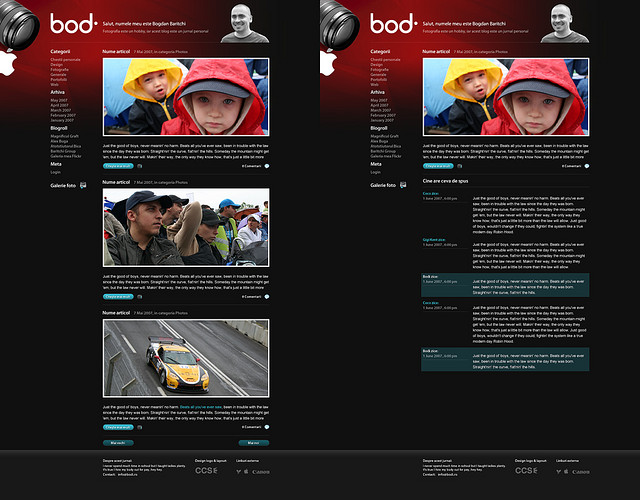Open the Fotografie category in the left sidebar
Screen dimensions: 640x500
pos(60,69)
